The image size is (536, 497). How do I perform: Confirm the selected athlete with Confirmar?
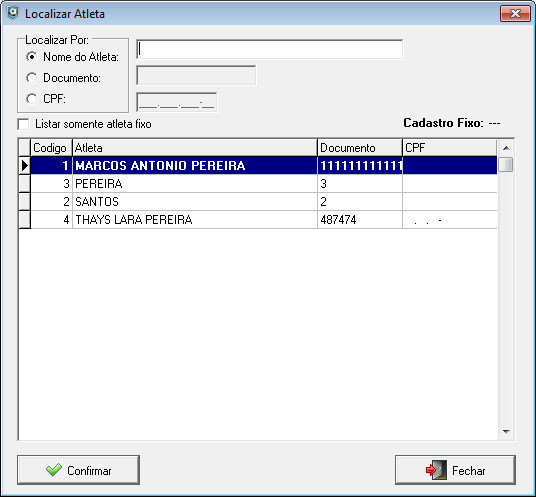(x=79, y=470)
